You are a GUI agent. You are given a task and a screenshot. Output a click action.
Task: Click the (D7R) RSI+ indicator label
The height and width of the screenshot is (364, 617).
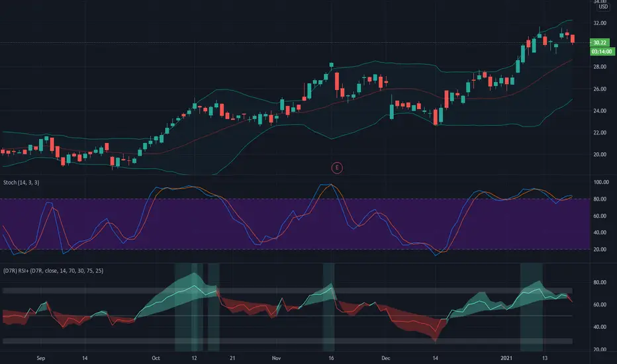click(53, 271)
